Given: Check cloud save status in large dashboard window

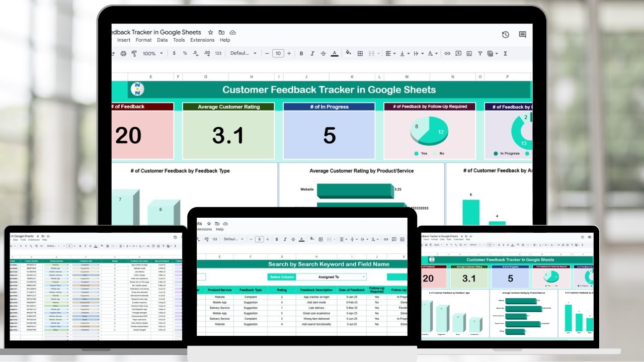Looking at the screenshot, I should pyautogui.click(x=232, y=32).
